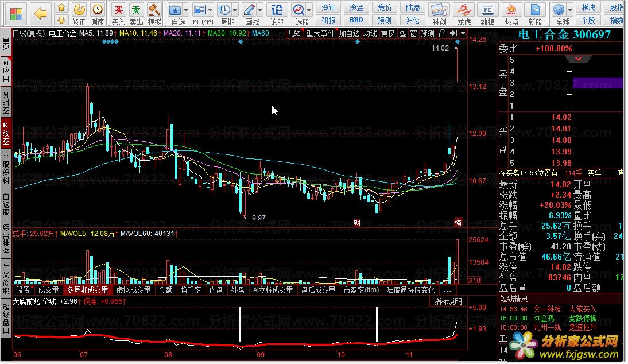Open the 新股 IPO icon

click(535, 10)
